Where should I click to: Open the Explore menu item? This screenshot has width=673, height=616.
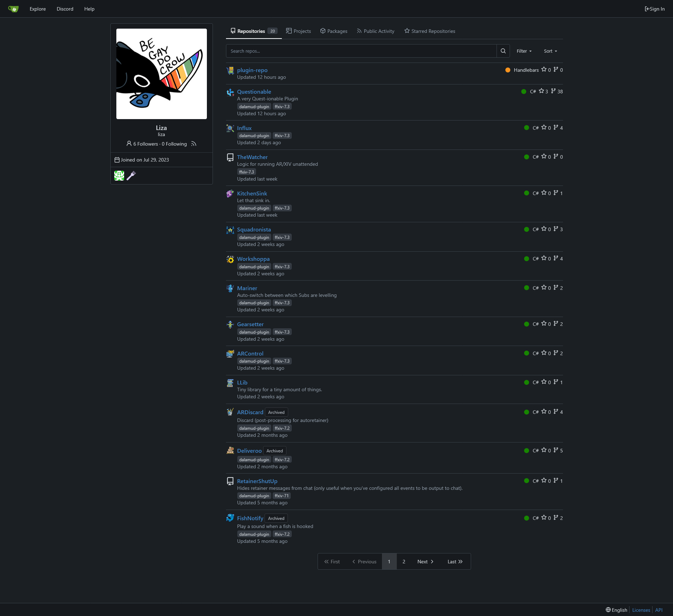38,9
